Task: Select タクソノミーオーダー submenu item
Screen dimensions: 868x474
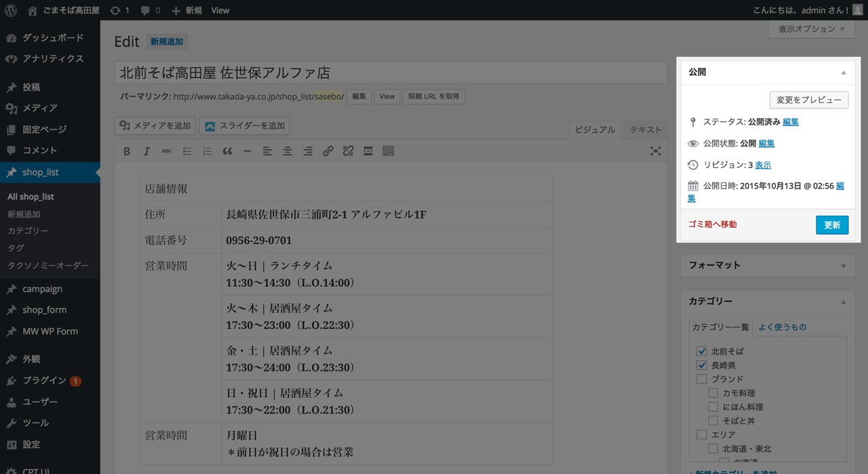Action: tap(48, 265)
